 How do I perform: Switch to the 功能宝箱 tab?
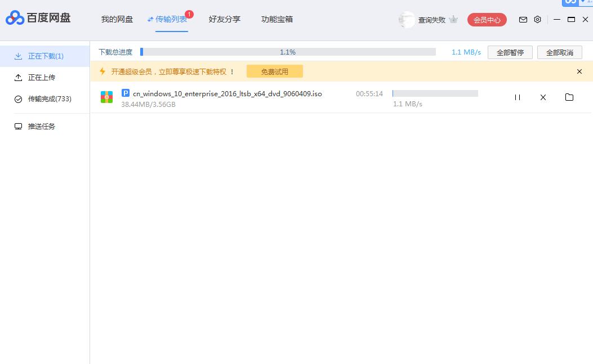tap(277, 19)
